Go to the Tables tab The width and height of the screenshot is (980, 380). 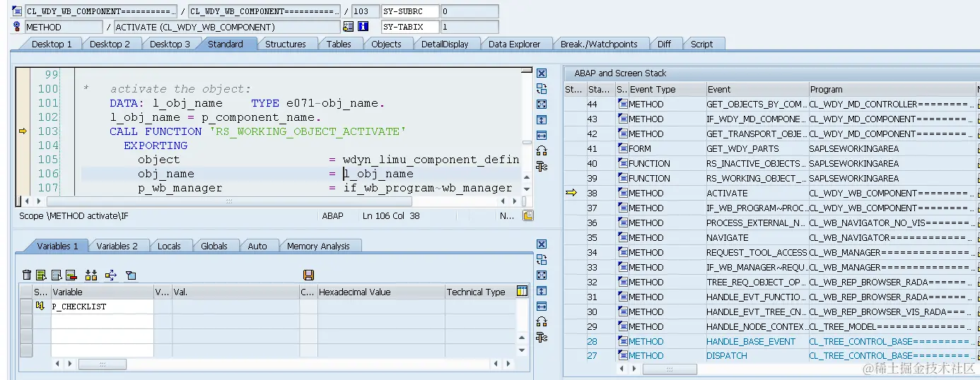click(x=338, y=44)
